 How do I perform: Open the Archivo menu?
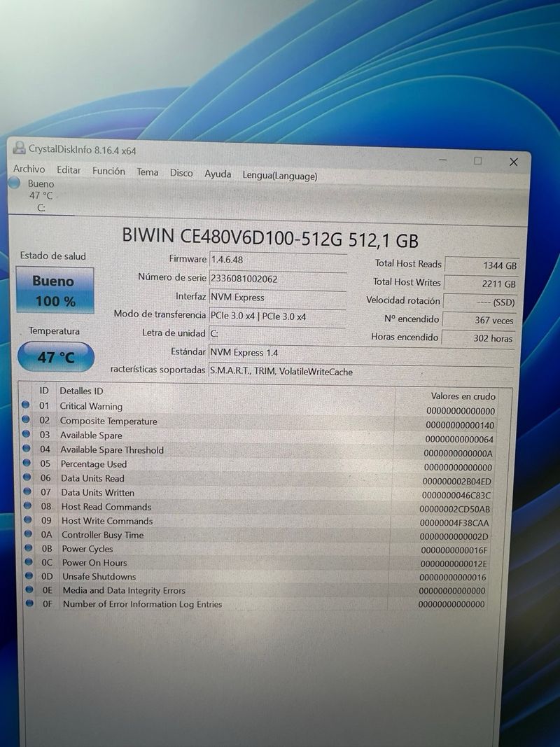(x=29, y=169)
